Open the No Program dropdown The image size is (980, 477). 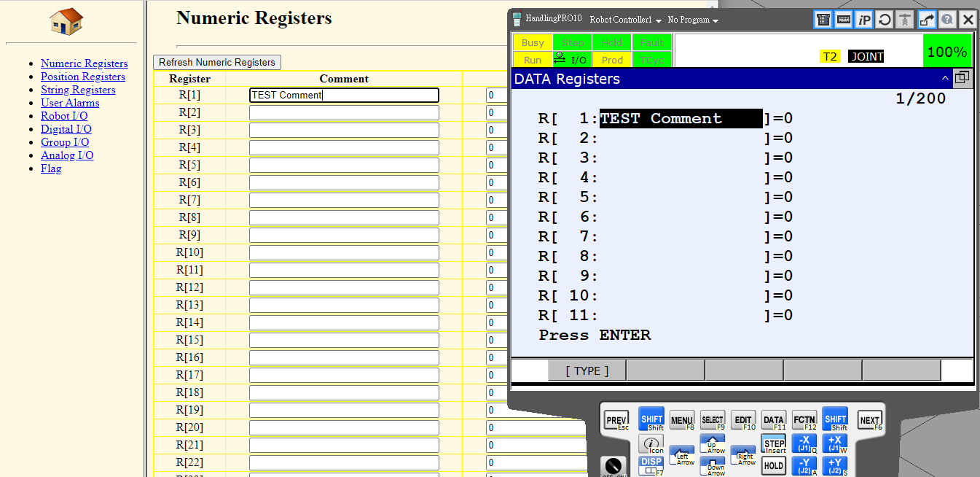[692, 20]
